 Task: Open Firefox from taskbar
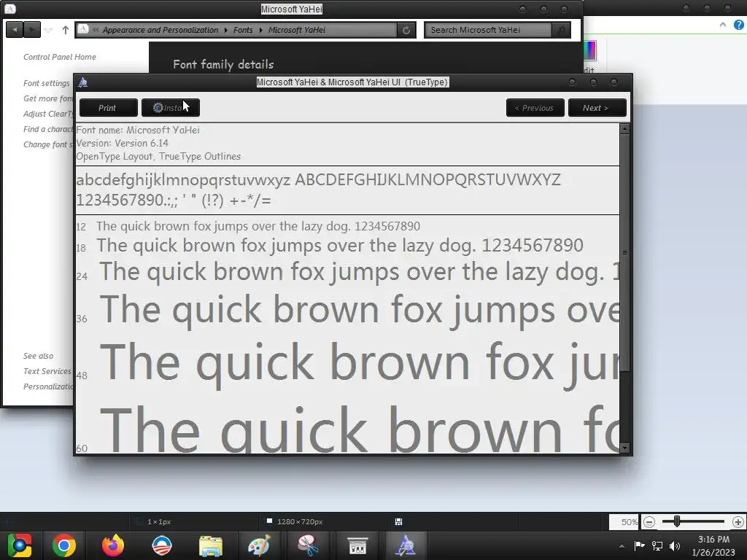click(113, 545)
